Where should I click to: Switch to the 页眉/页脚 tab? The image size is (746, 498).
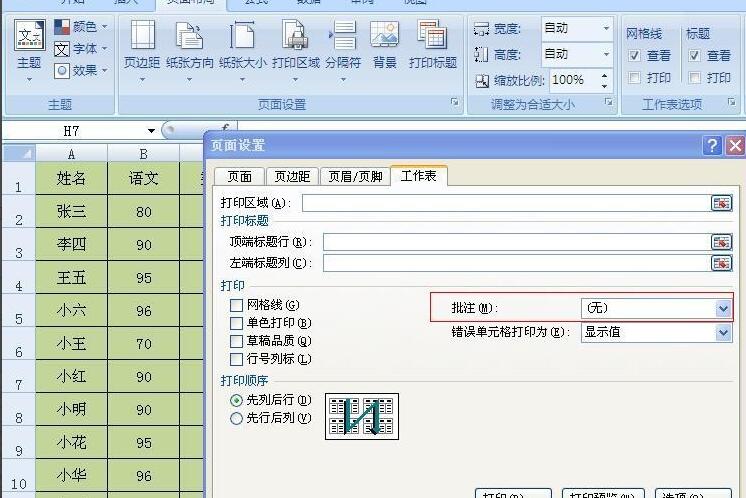click(x=355, y=177)
